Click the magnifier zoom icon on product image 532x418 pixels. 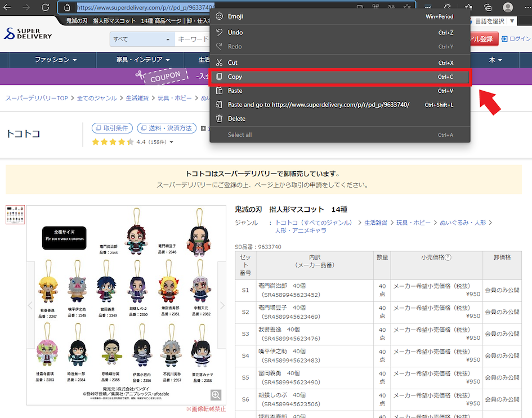click(x=216, y=394)
